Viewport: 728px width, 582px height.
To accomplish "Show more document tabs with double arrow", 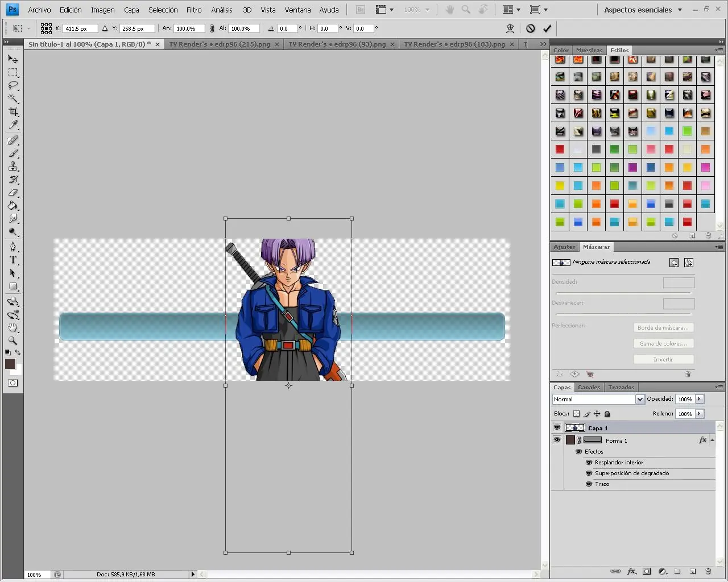I will [x=543, y=44].
